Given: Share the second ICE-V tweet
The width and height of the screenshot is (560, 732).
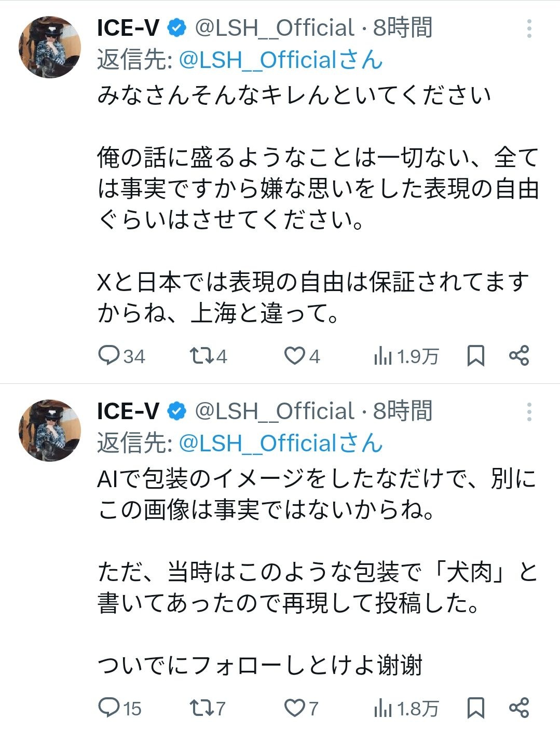Looking at the screenshot, I should coord(519,708).
